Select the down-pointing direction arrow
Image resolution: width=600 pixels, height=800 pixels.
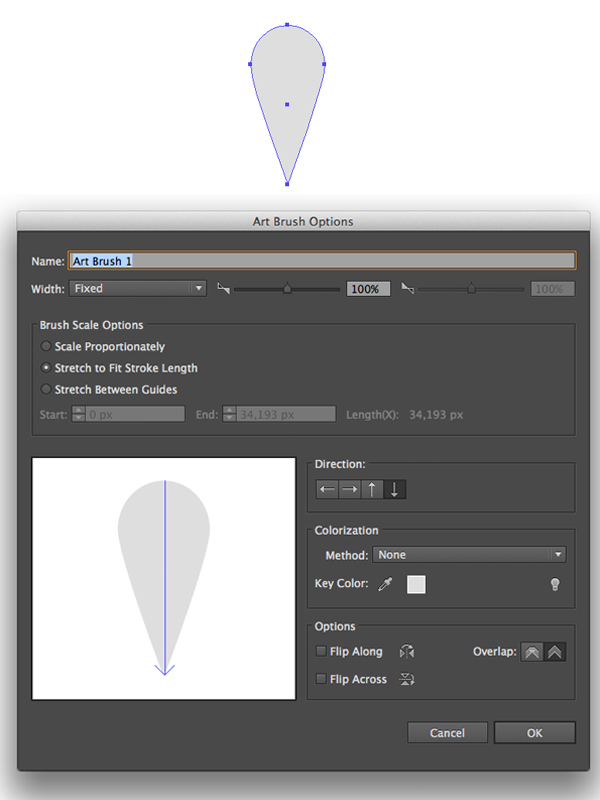click(395, 489)
